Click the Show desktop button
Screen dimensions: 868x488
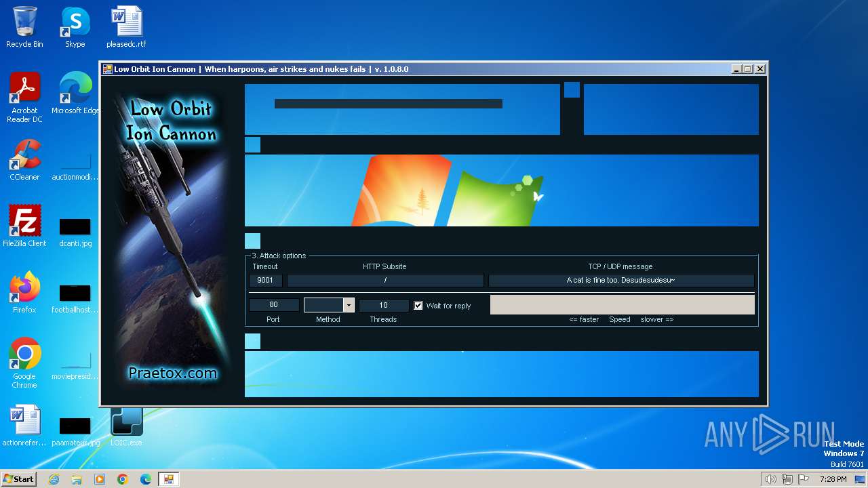coord(860,479)
